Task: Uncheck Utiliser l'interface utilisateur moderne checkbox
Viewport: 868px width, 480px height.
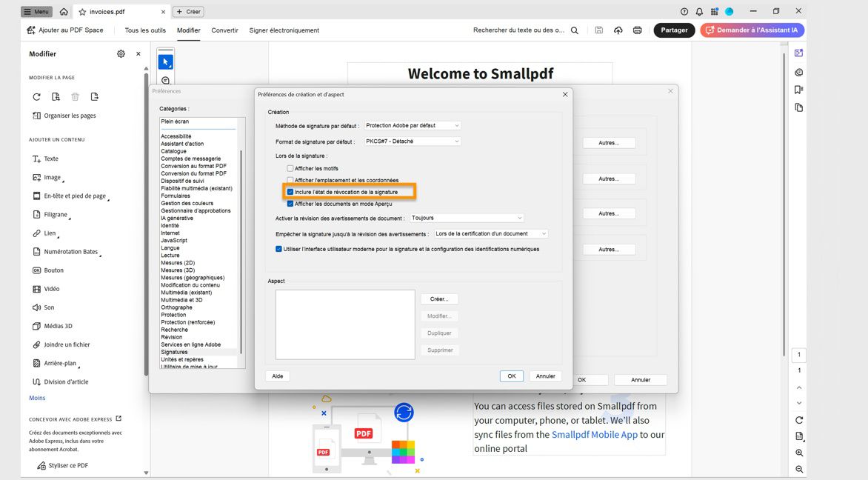Action: click(278, 249)
